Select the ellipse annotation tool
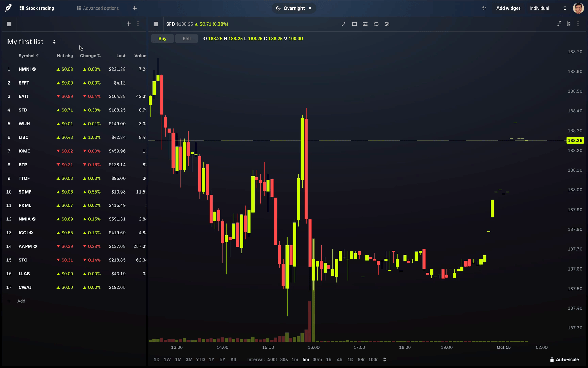 click(376, 24)
